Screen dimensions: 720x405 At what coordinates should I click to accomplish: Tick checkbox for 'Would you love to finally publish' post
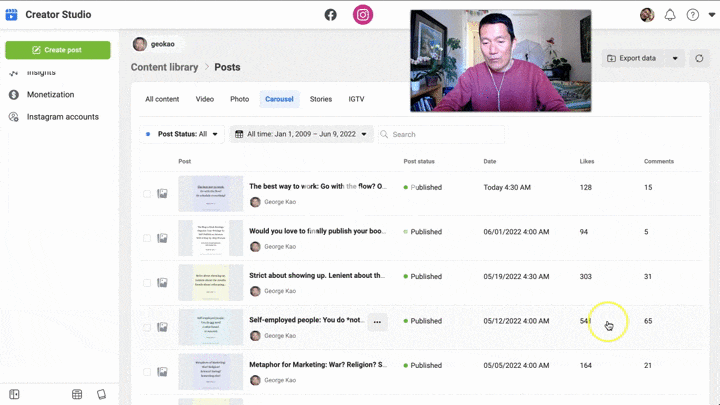click(x=147, y=238)
